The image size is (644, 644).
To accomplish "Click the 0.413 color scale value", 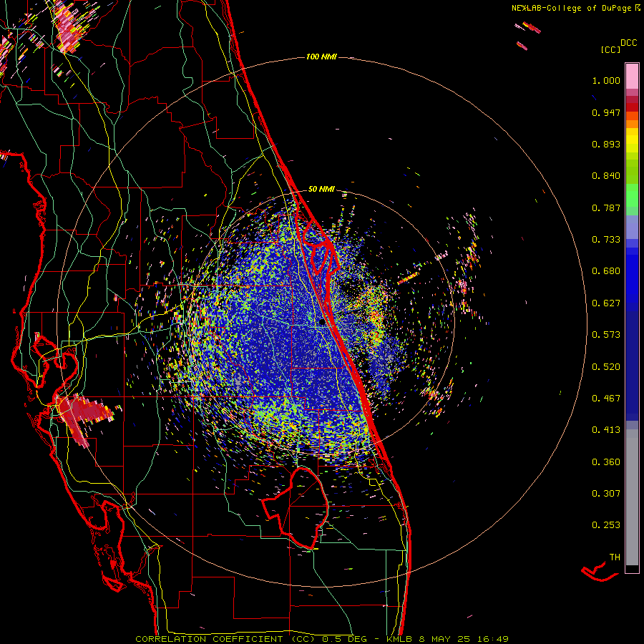I will [606, 430].
